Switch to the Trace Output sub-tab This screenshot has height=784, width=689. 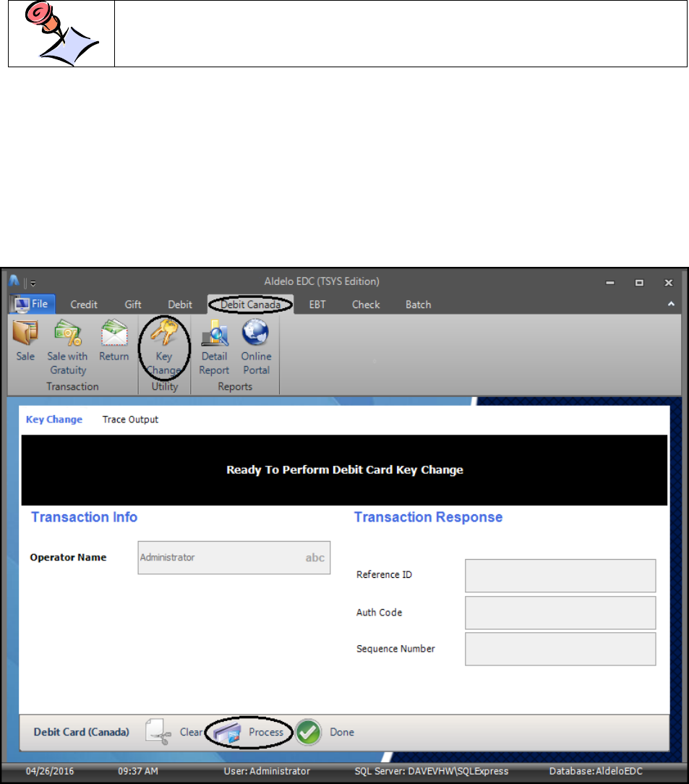[130, 419]
